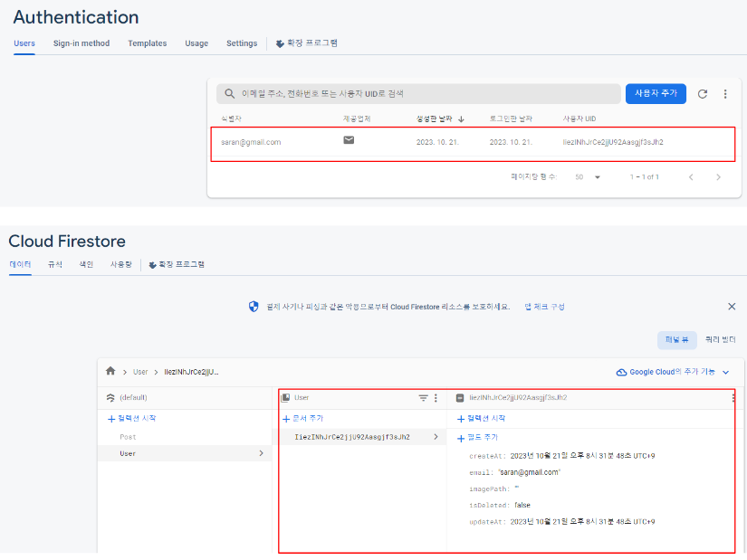Switch to the Firestore 규칙 tab
Screen dimensions: 747x560
55,264
